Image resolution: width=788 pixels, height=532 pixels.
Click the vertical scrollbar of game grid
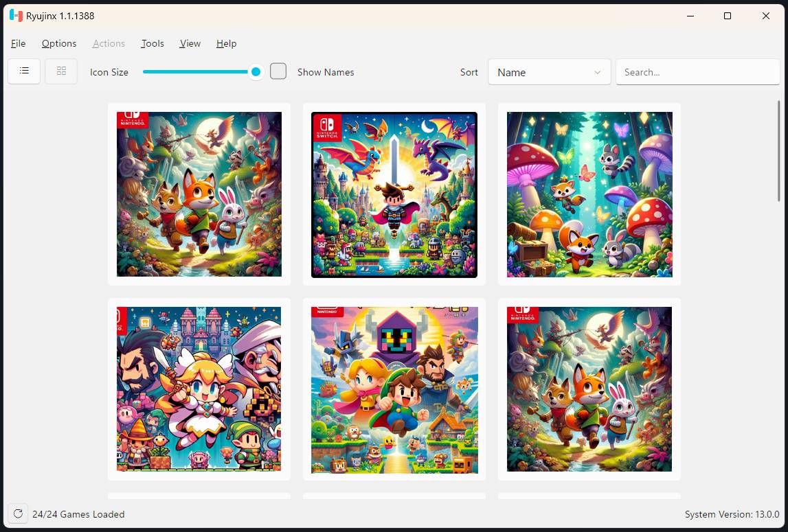click(778, 151)
